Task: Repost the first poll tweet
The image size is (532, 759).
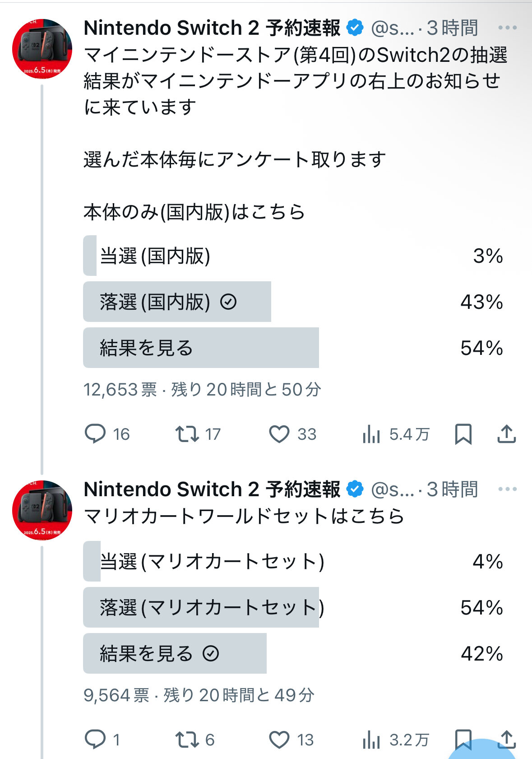Action: tap(187, 434)
